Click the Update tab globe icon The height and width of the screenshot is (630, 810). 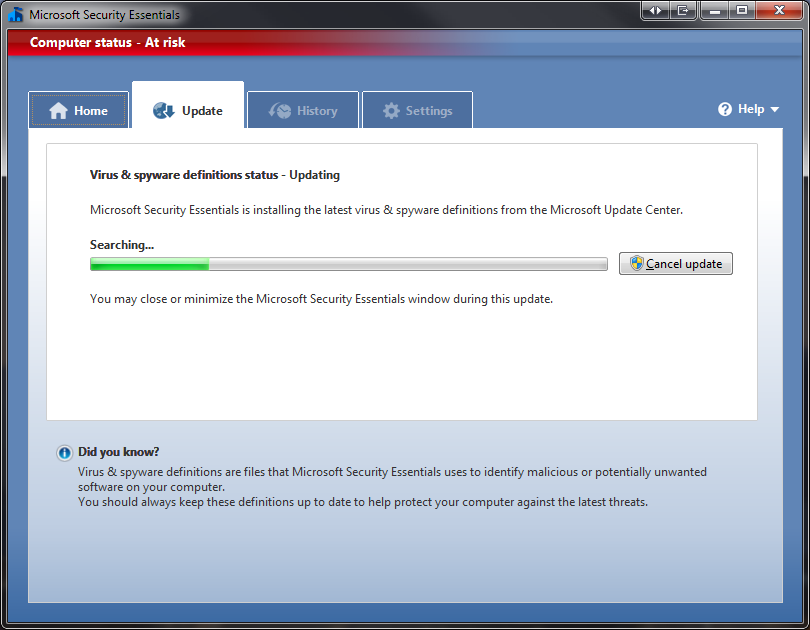click(164, 111)
